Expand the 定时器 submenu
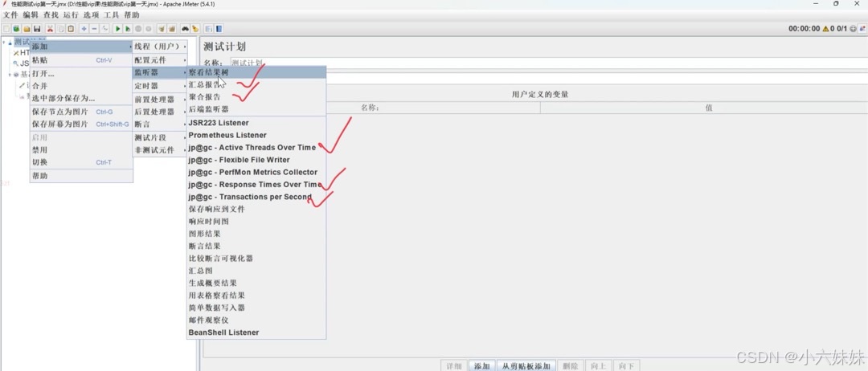Screen dimensions: 868x371 pos(160,86)
